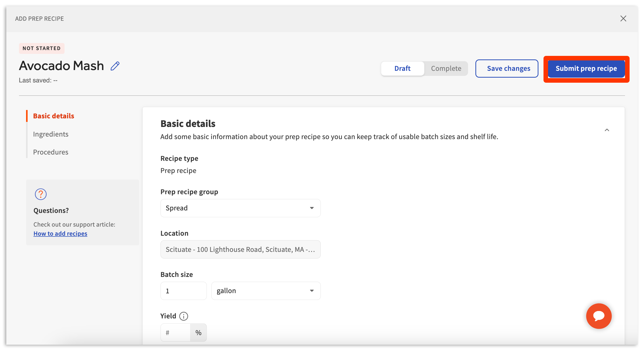Close the Add Prep Recipe dialog

tap(623, 18)
